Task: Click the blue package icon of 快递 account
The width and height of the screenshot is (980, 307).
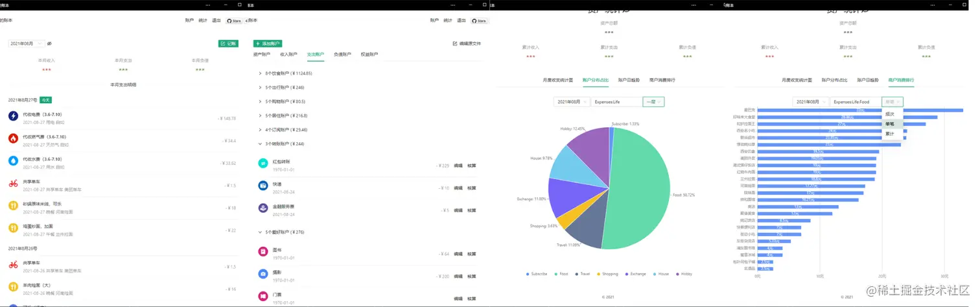Action: 262,186
